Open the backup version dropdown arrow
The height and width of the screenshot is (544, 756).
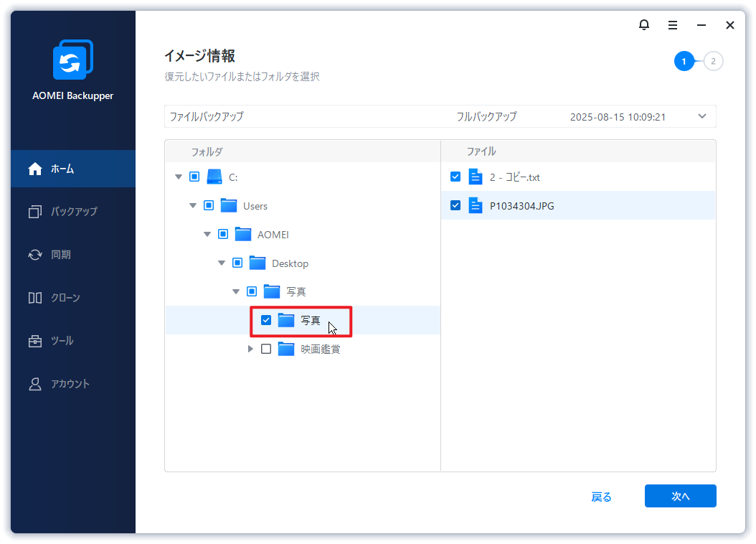(702, 116)
